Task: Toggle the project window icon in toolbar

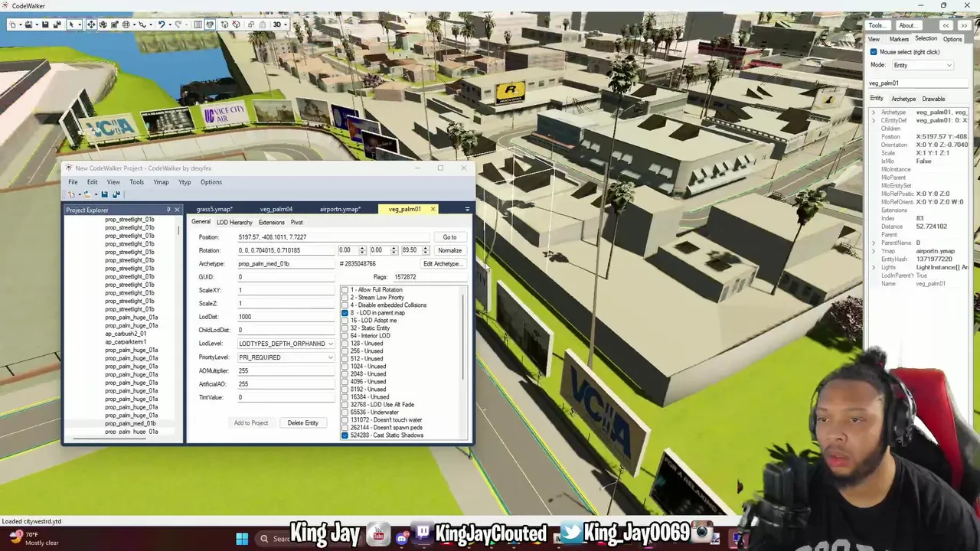Action: click(x=210, y=24)
